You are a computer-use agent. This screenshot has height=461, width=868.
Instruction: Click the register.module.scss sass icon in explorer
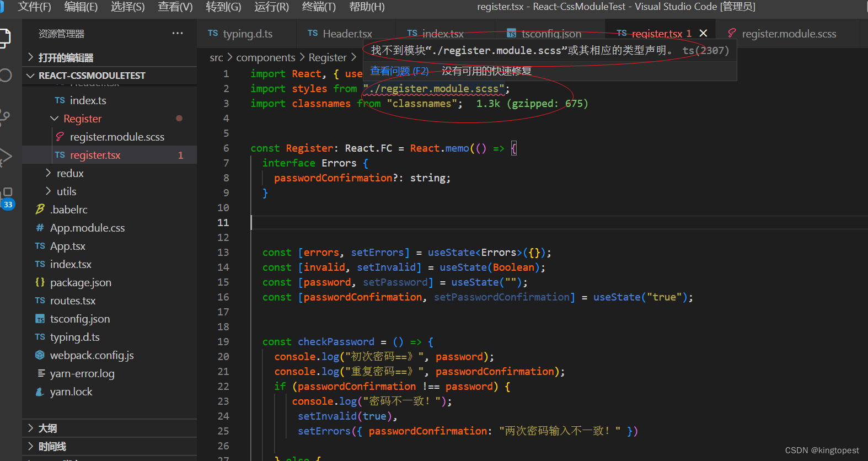[60, 137]
